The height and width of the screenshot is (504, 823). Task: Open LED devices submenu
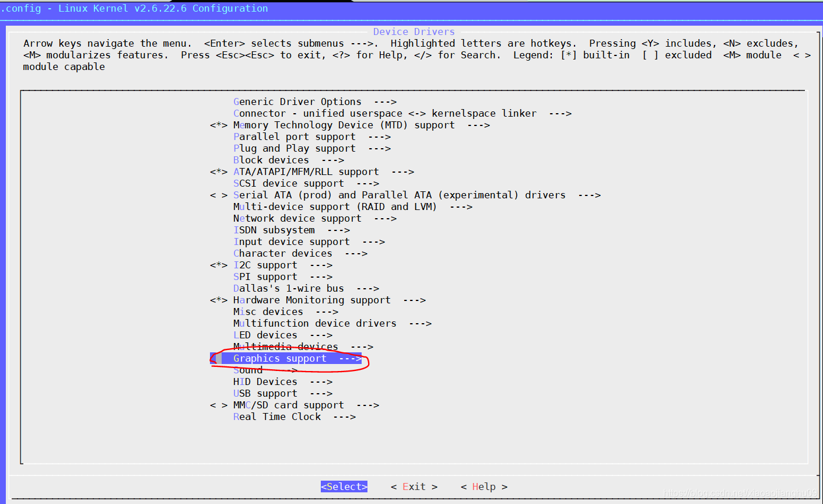point(283,335)
